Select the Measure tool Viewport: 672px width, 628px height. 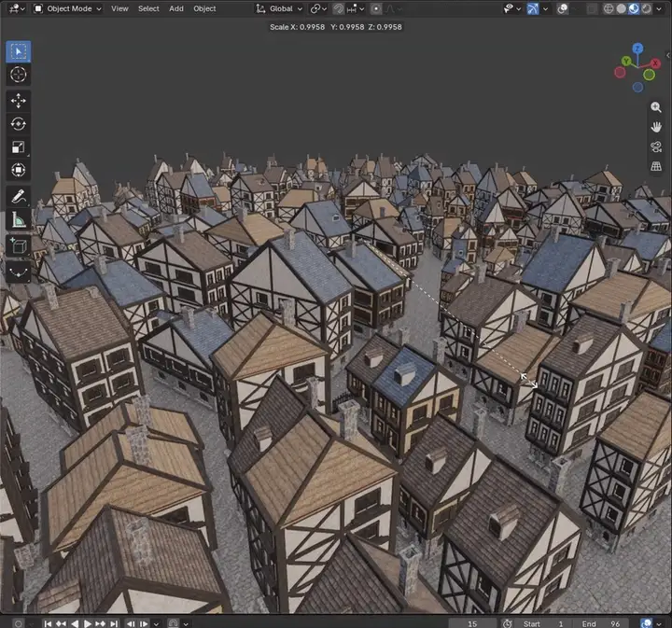click(x=18, y=220)
